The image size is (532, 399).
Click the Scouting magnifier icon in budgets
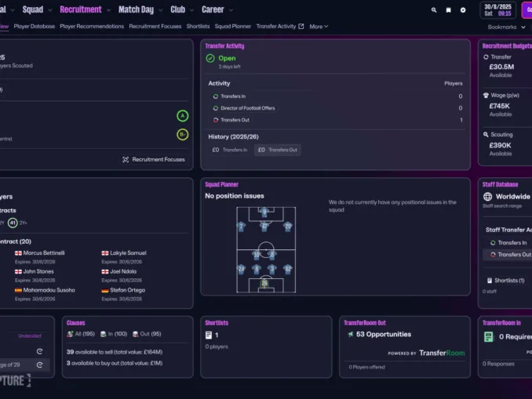[x=486, y=135]
